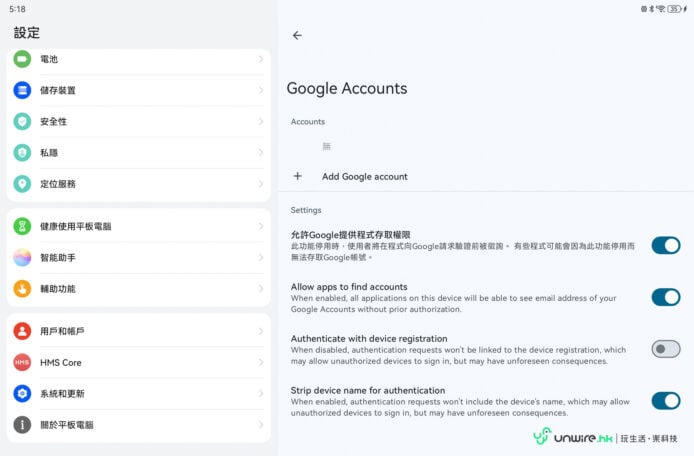Expand the 健康使用平板電腦 row chevron
The width and height of the screenshot is (694, 456).
coord(261,226)
